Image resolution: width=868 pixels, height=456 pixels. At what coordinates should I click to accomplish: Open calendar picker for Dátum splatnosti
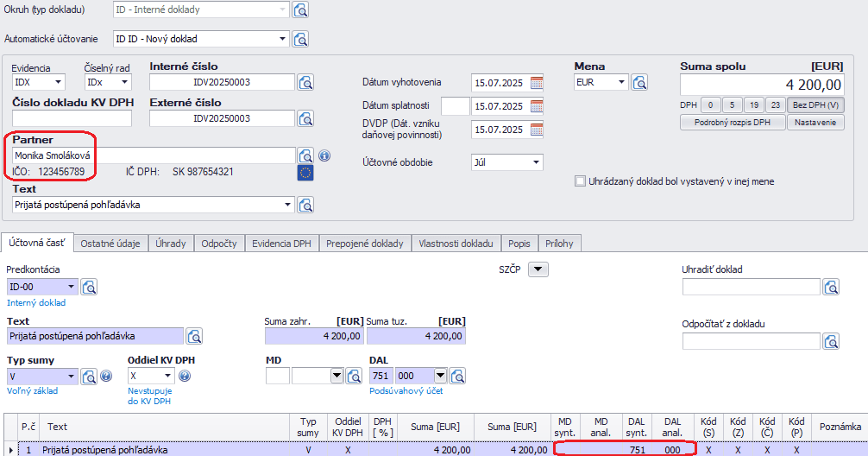537,106
